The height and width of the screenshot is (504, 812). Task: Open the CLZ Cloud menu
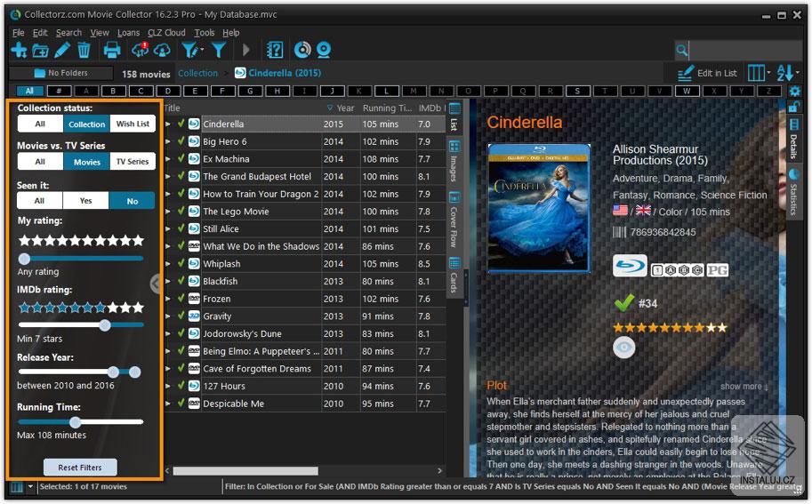tap(166, 33)
